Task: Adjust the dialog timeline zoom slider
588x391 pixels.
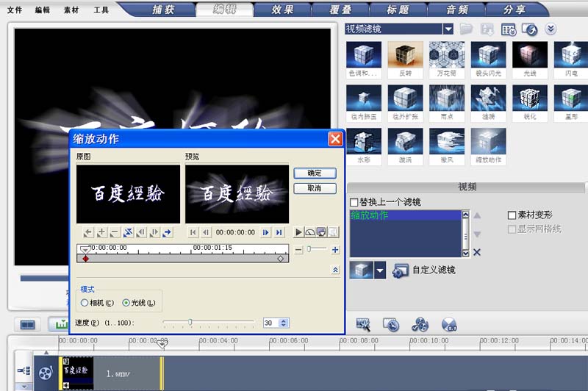Action: pyautogui.click(x=309, y=249)
